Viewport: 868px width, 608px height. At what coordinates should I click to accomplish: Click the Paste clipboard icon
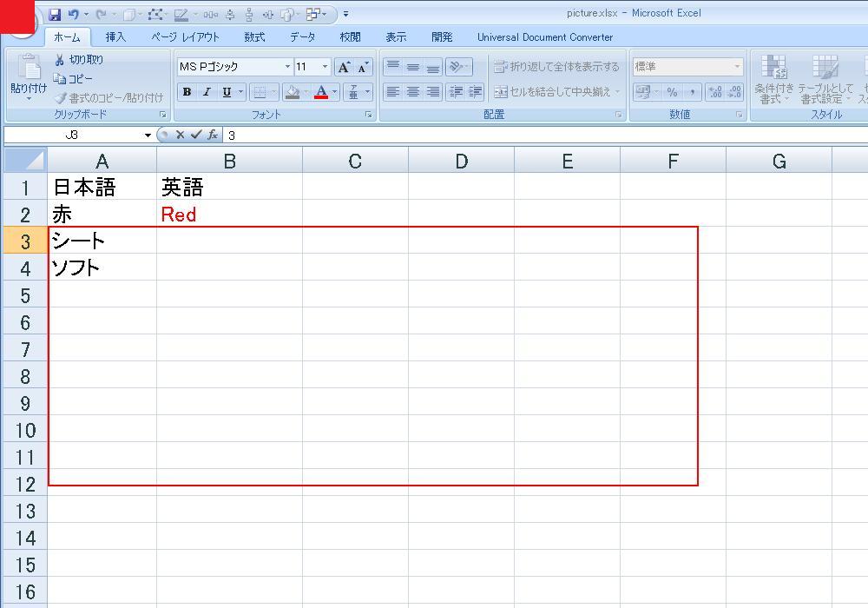point(29,67)
